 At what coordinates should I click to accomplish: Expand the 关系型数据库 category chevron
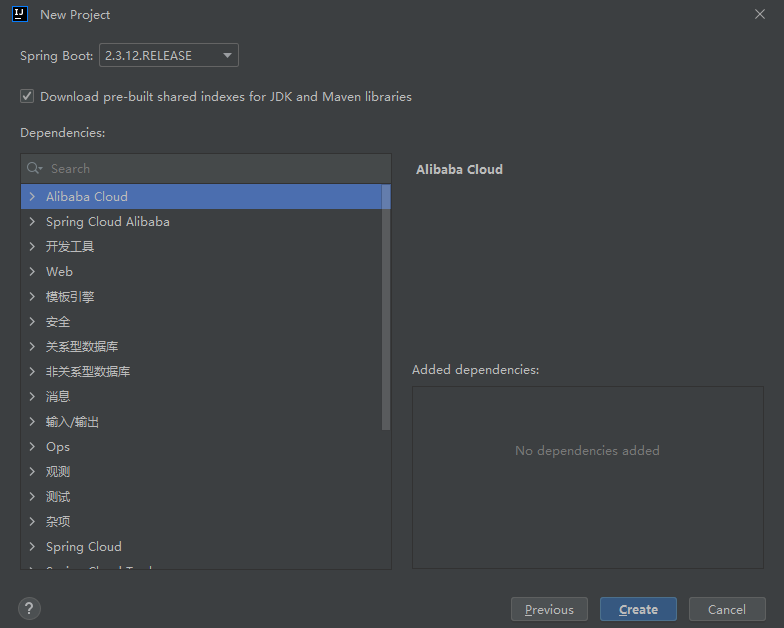[32, 346]
